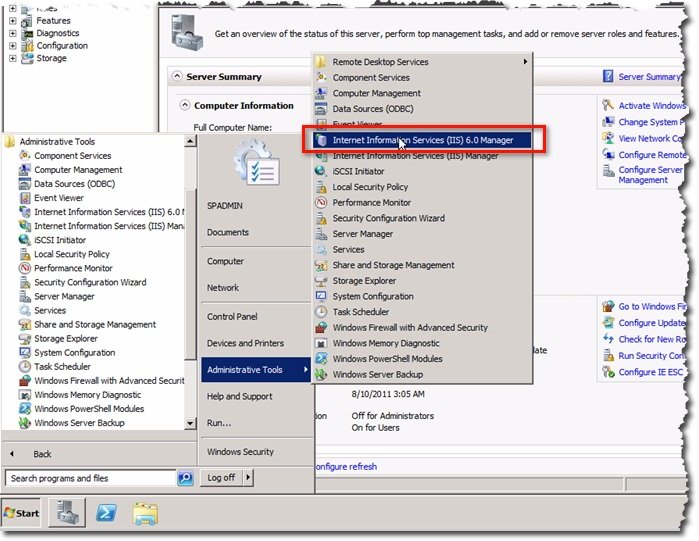Click iSCSI Initiator icon in left list
The height and width of the screenshot is (541, 699).
[x=25, y=240]
